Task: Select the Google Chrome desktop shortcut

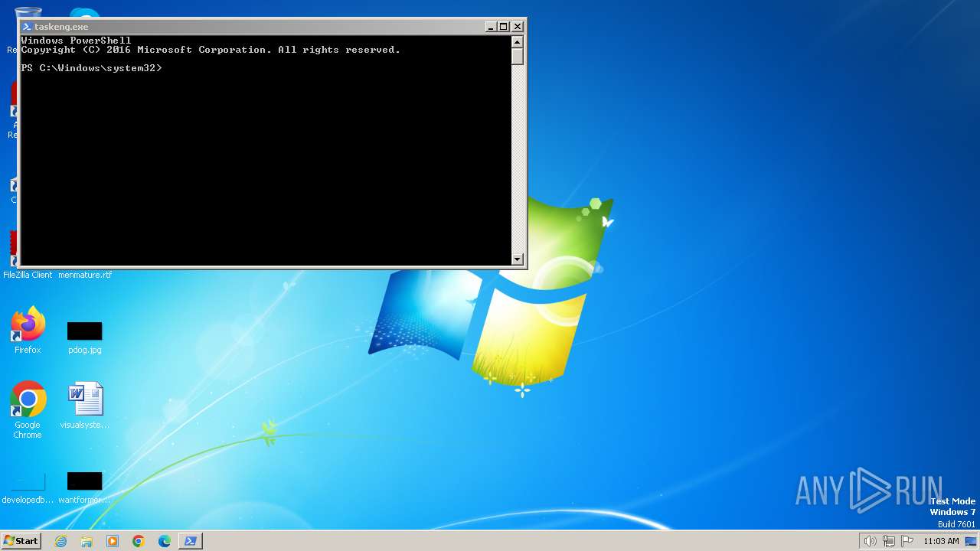Action: point(28,410)
